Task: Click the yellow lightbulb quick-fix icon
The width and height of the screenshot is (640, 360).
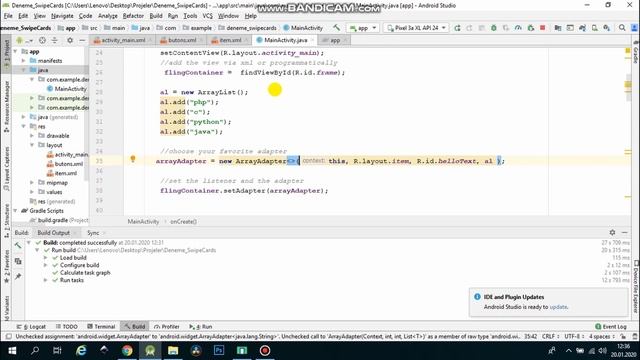Action: pyautogui.click(x=133, y=159)
